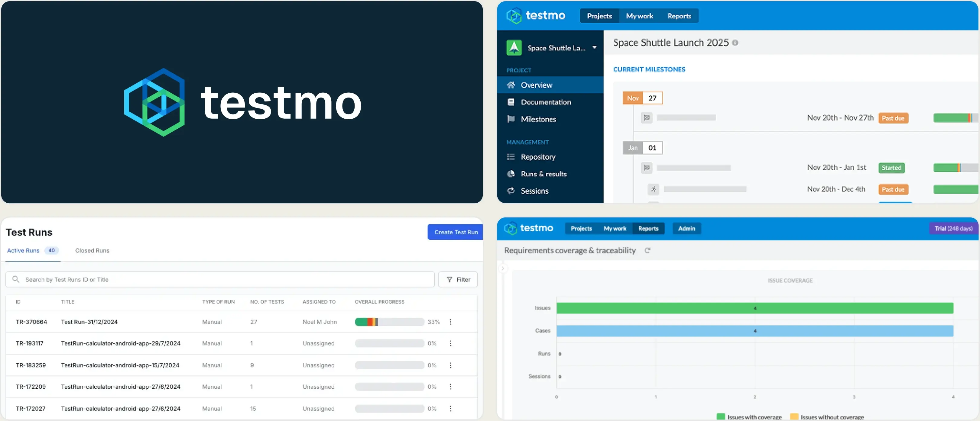This screenshot has height=421, width=980.
Task: Click the Documentation book icon
Action: (x=511, y=102)
